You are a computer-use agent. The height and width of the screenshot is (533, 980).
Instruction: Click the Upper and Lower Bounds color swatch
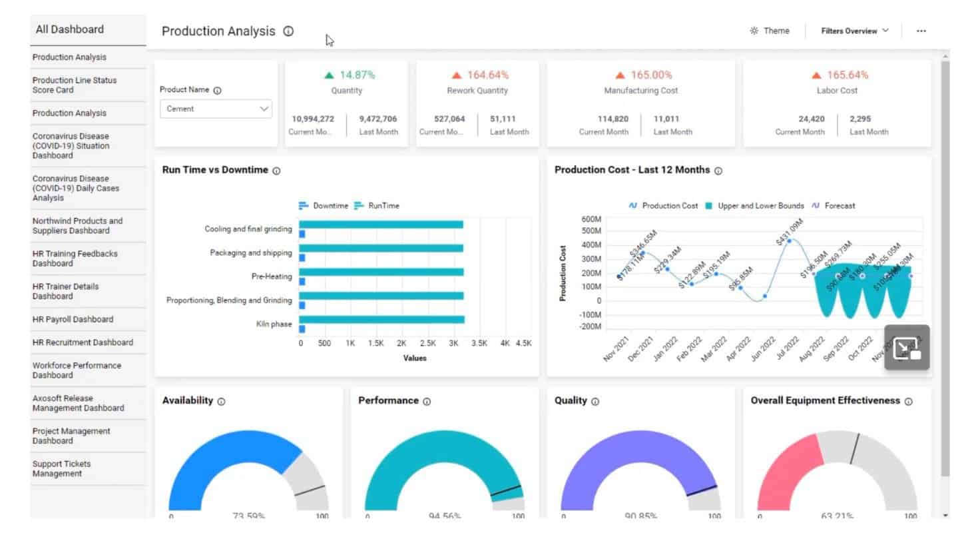707,206
